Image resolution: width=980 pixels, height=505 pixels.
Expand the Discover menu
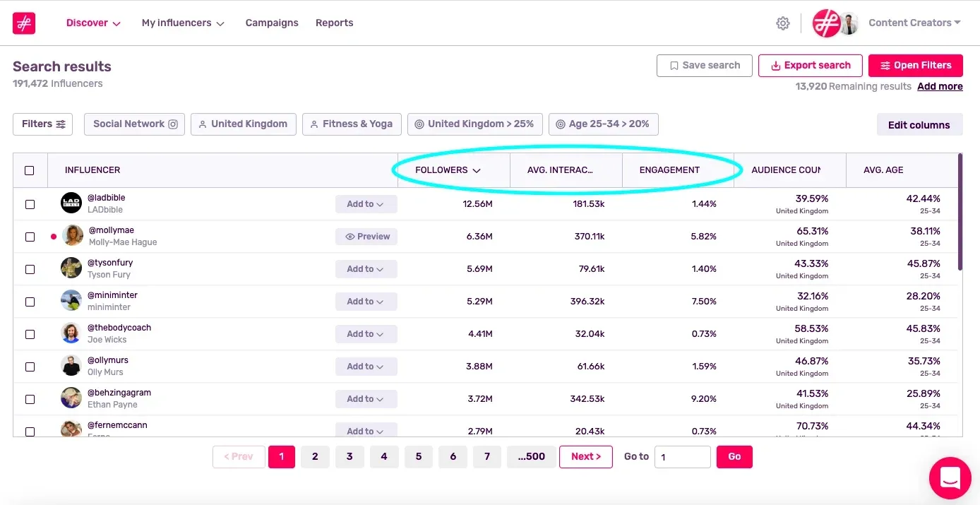pos(93,23)
